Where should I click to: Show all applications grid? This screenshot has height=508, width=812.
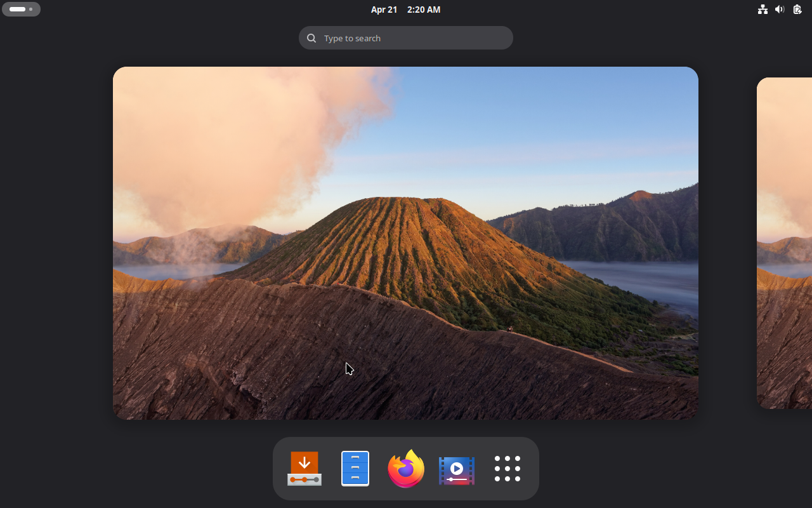pos(507,469)
